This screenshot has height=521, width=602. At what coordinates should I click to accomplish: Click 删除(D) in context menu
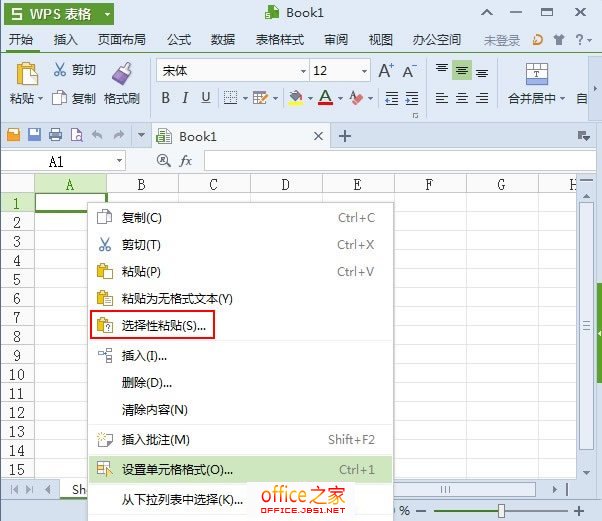(240, 383)
